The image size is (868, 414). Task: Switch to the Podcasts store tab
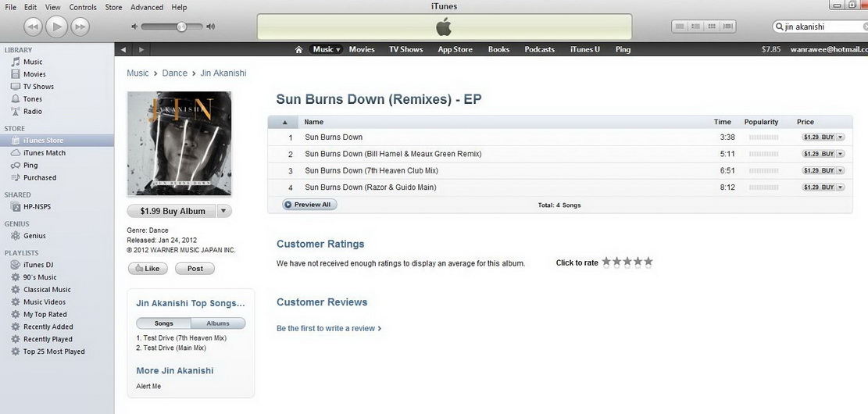coord(539,49)
